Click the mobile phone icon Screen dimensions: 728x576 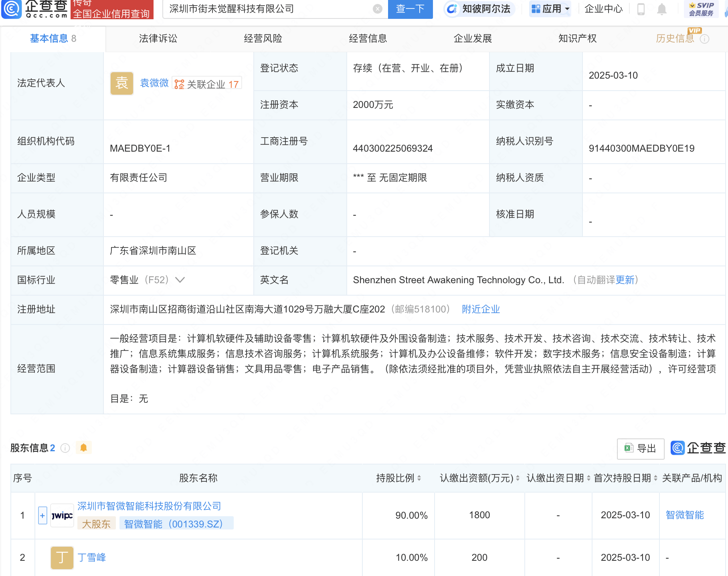point(641,9)
